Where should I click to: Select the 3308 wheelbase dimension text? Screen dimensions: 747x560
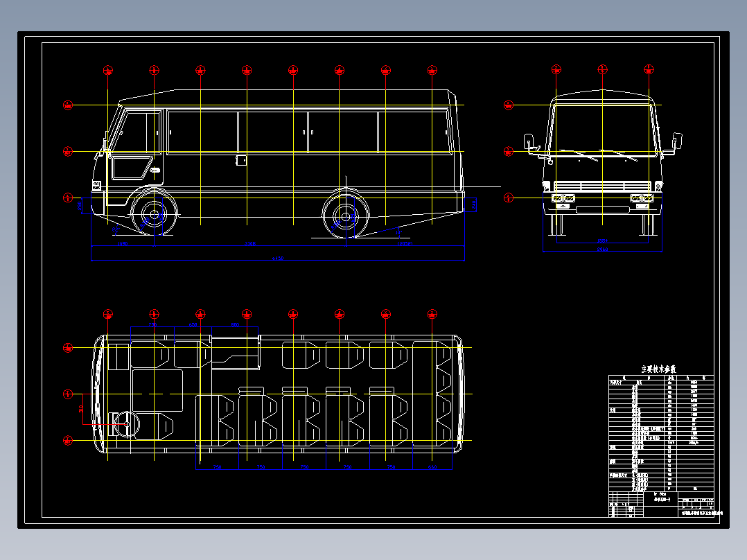click(250, 243)
